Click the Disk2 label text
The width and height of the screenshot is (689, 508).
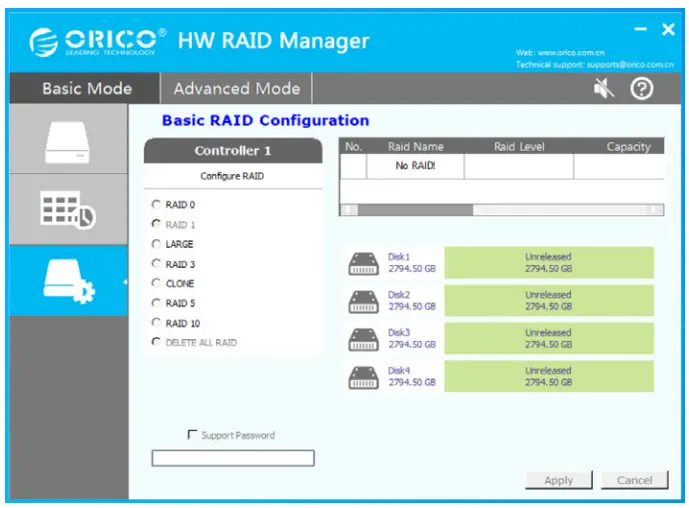tap(399, 295)
